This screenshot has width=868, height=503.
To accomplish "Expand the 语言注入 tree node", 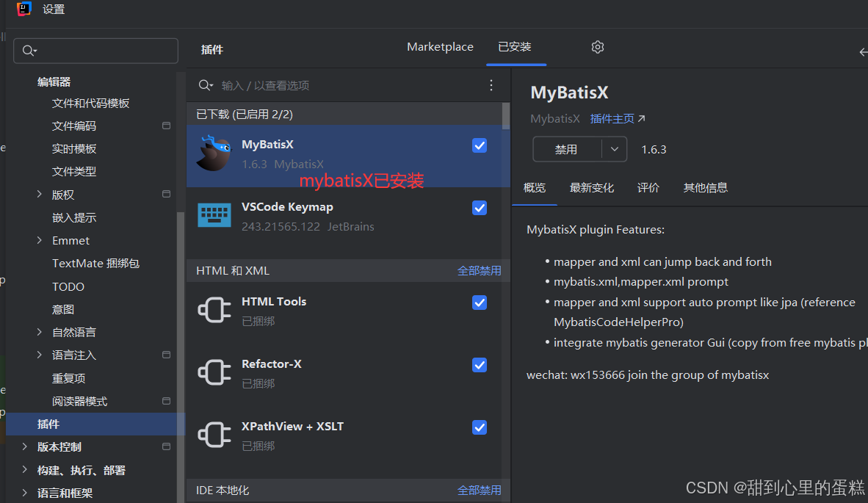I will pyautogui.click(x=40, y=355).
